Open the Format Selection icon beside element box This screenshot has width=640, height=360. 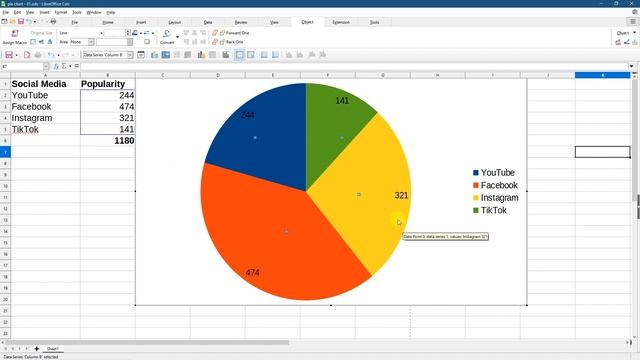[x=141, y=55]
